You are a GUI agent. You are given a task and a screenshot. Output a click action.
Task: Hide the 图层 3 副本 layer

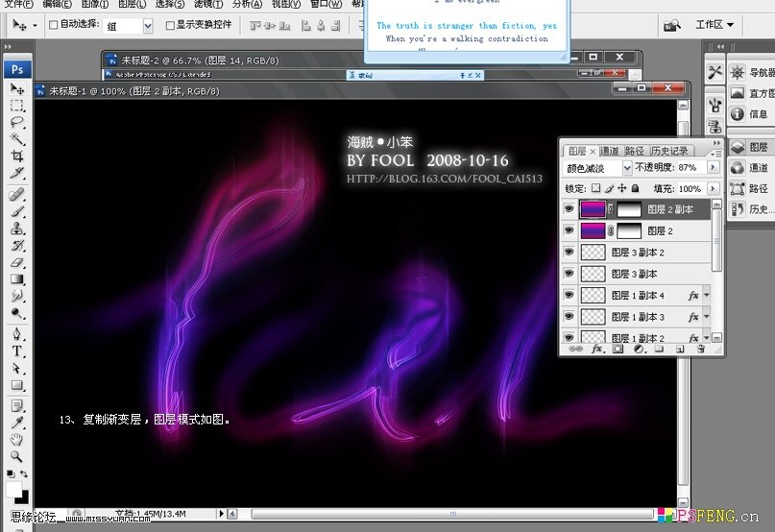coord(569,273)
